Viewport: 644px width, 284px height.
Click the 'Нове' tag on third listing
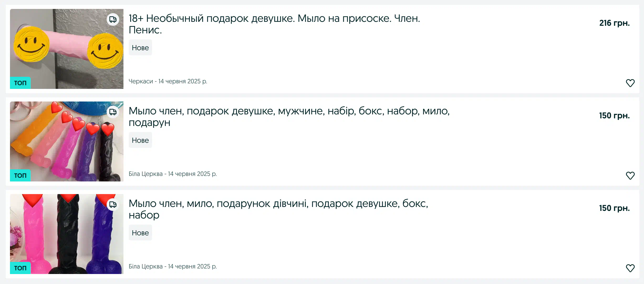tap(140, 233)
